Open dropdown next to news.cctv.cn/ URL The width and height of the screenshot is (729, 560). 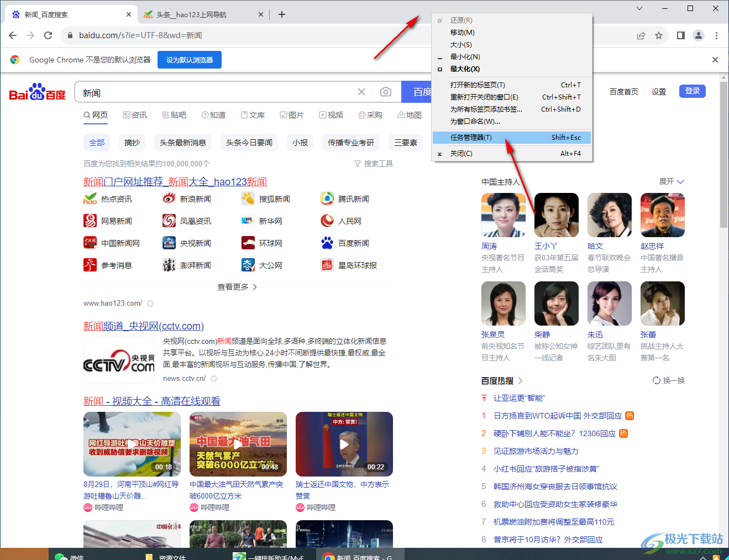tap(214, 379)
